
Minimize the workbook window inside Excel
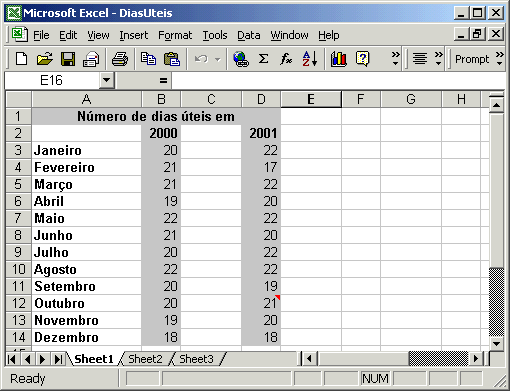[x=461, y=34]
